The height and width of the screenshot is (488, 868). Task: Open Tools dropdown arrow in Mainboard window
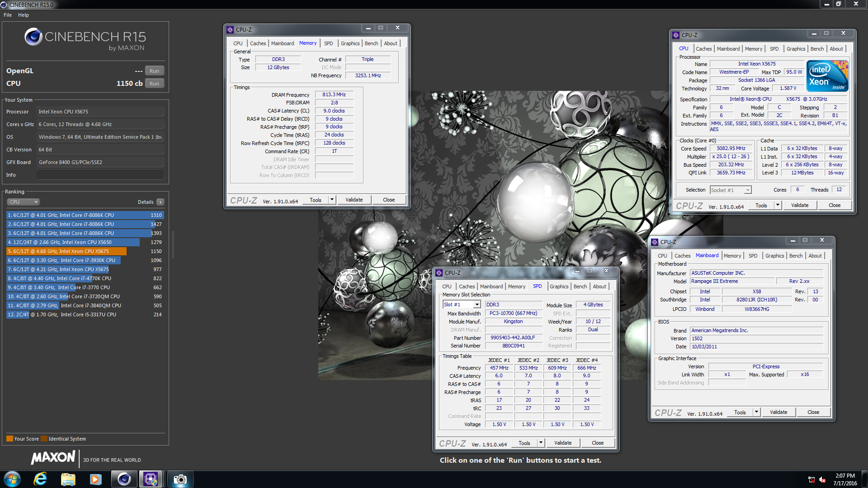756,412
